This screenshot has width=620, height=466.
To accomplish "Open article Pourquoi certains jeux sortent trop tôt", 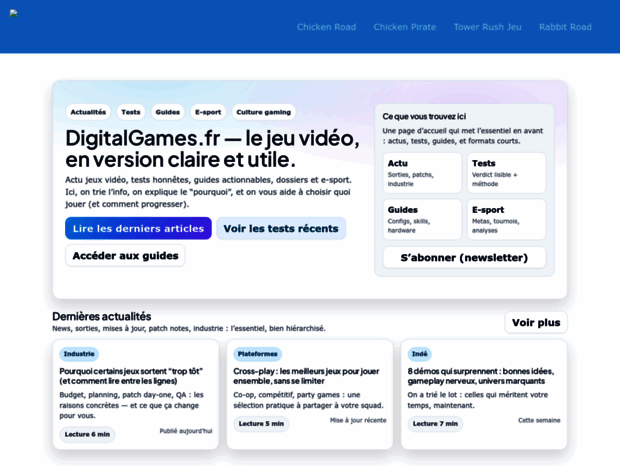I will (131, 376).
